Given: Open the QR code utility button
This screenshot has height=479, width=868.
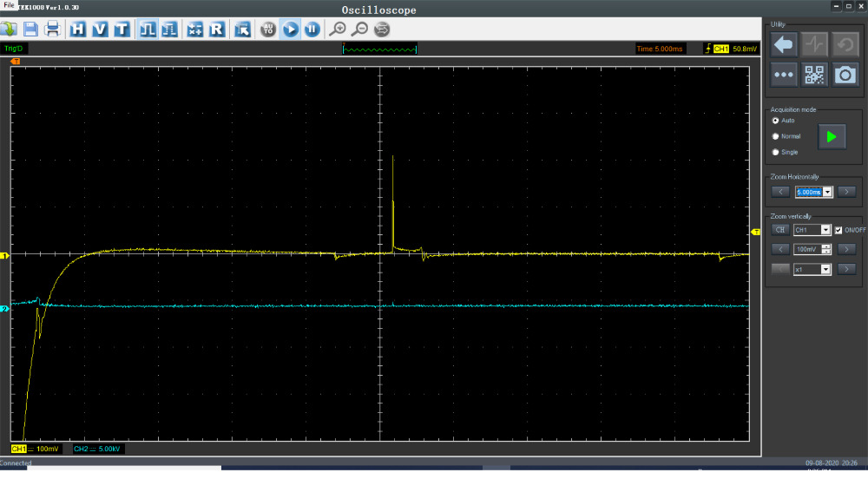Looking at the screenshot, I should [x=814, y=75].
